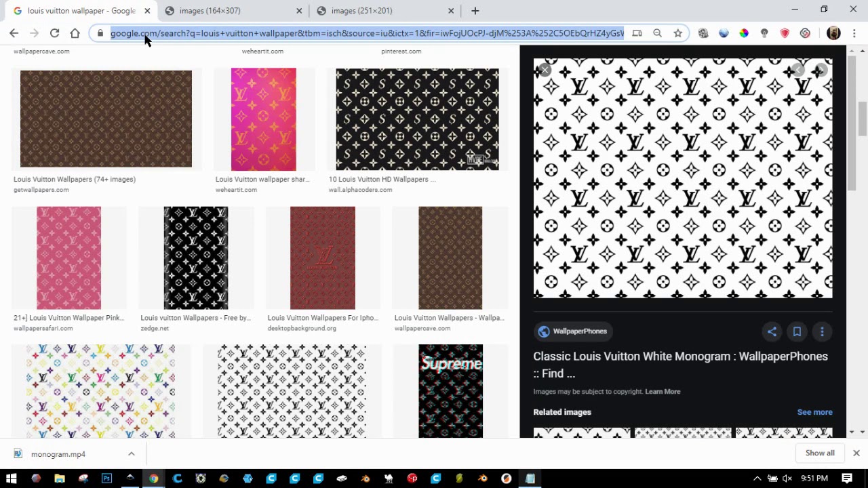Screen dimensions: 868x488
Task: Click Learn More copyright link
Action: coord(663,392)
